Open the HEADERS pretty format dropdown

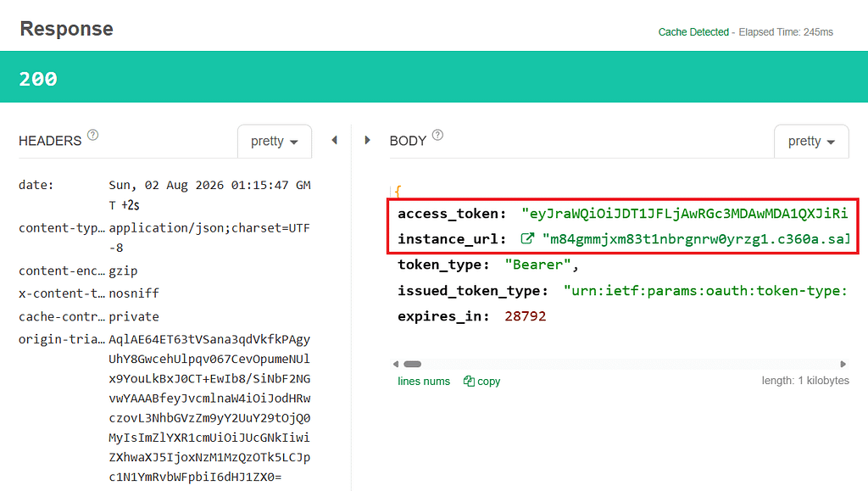275,141
